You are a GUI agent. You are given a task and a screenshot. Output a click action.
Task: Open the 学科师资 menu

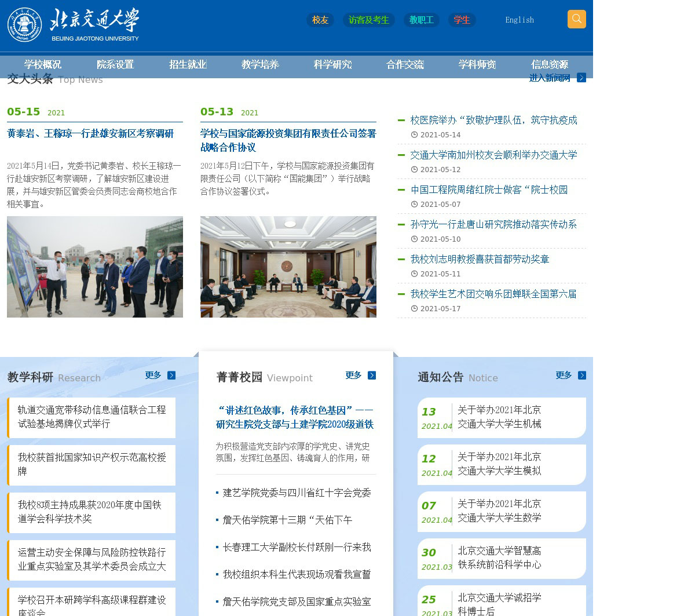477,64
